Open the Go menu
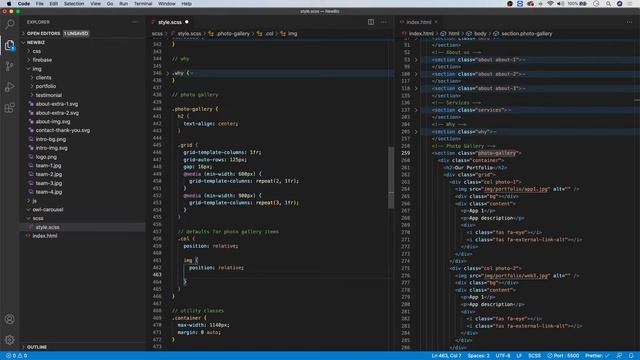This screenshot has height=360, width=640. tap(110, 4)
